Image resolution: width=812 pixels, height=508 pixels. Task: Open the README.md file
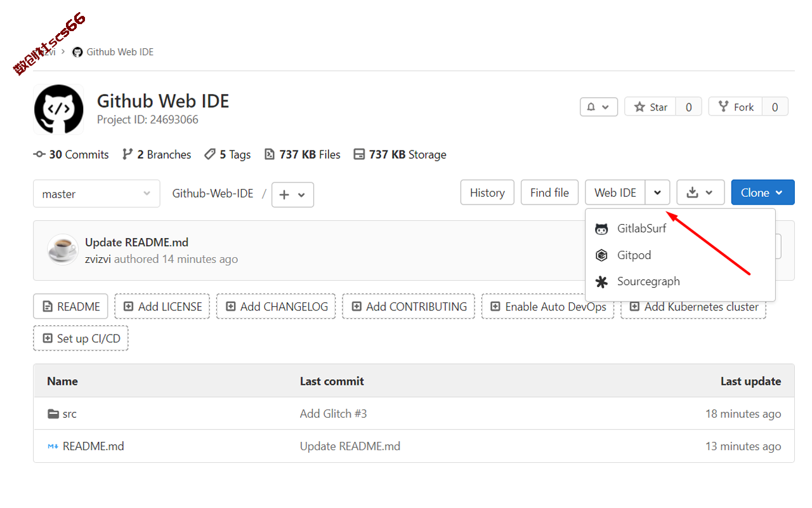[x=93, y=446]
